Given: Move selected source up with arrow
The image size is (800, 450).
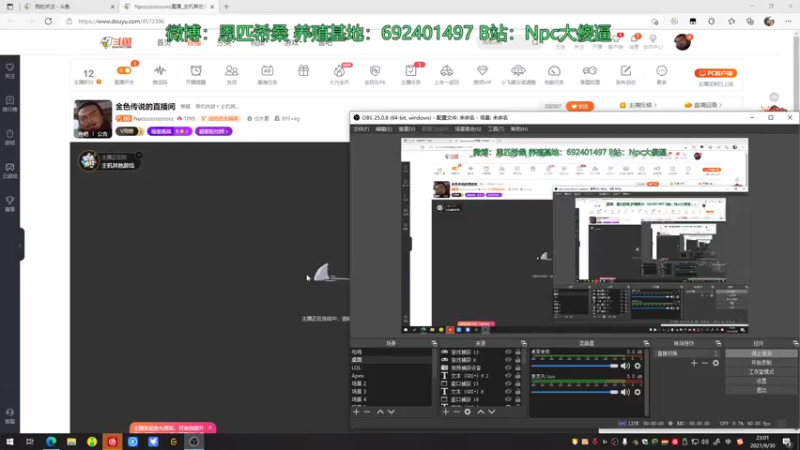Looking at the screenshot, I should pos(481,412).
